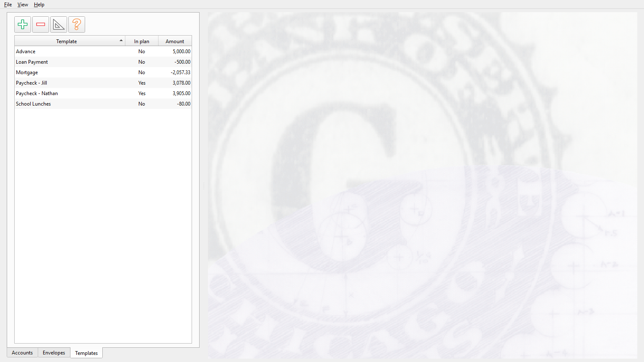Select the Templates tab
The image size is (644, 362).
click(86, 353)
